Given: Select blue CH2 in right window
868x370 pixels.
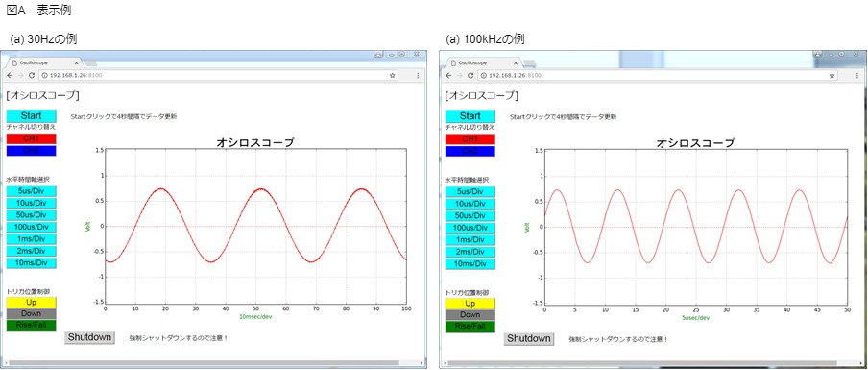Looking at the screenshot, I should pyautogui.click(x=470, y=151).
